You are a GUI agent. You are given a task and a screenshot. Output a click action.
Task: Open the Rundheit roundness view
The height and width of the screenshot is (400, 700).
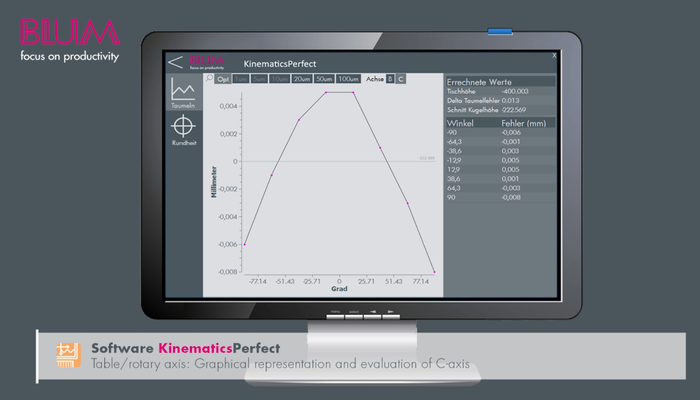tap(183, 130)
